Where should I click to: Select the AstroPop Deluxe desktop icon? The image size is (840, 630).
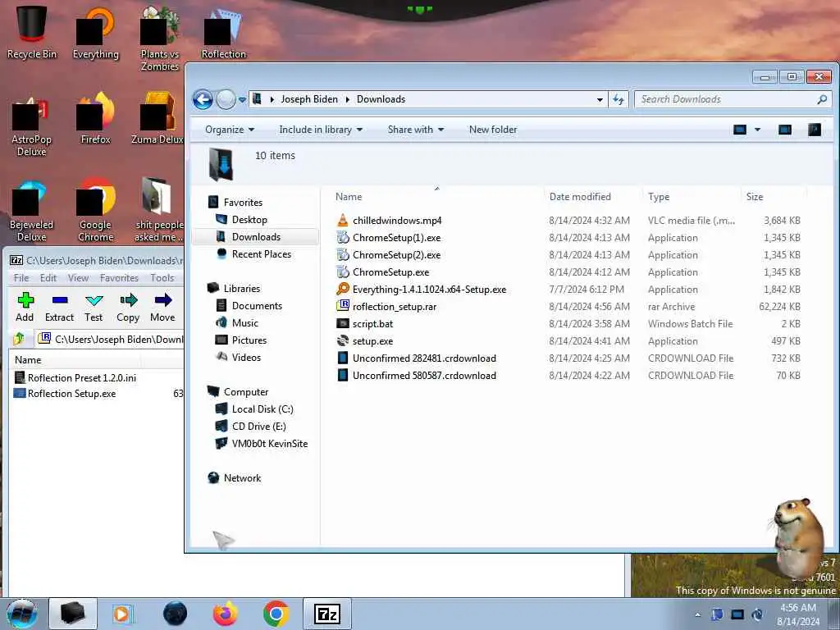click(32, 125)
